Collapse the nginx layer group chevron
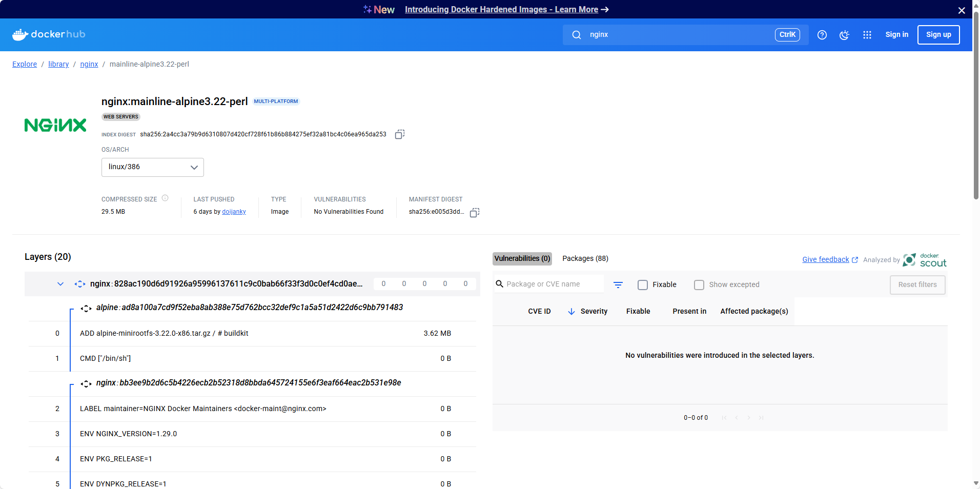Screen dimensions: 980x489 [x=60, y=284]
